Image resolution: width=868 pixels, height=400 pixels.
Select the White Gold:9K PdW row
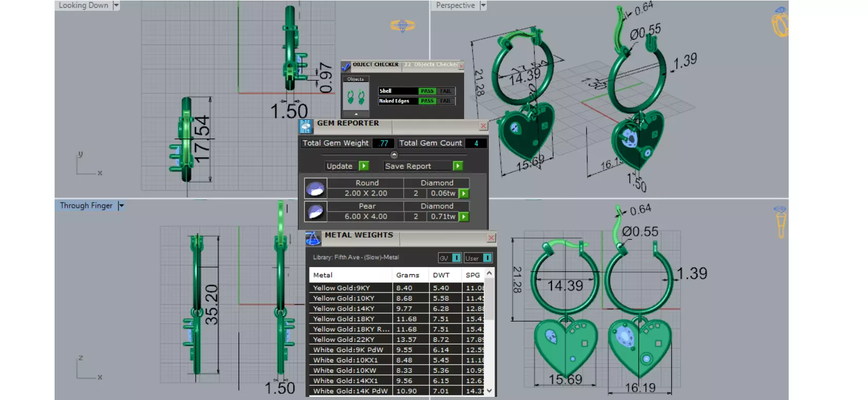click(397, 350)
